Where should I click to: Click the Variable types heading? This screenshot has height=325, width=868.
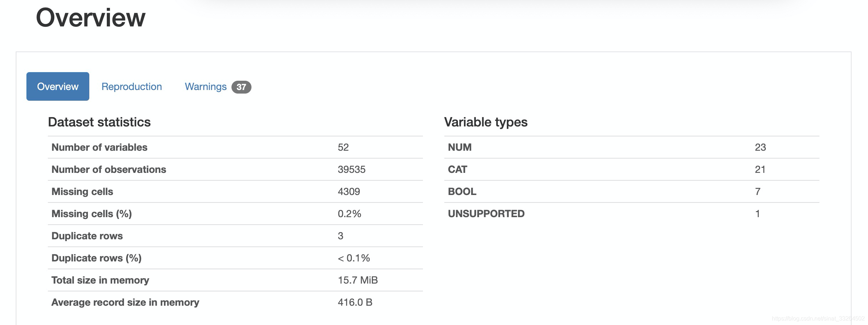click(485, 122)
